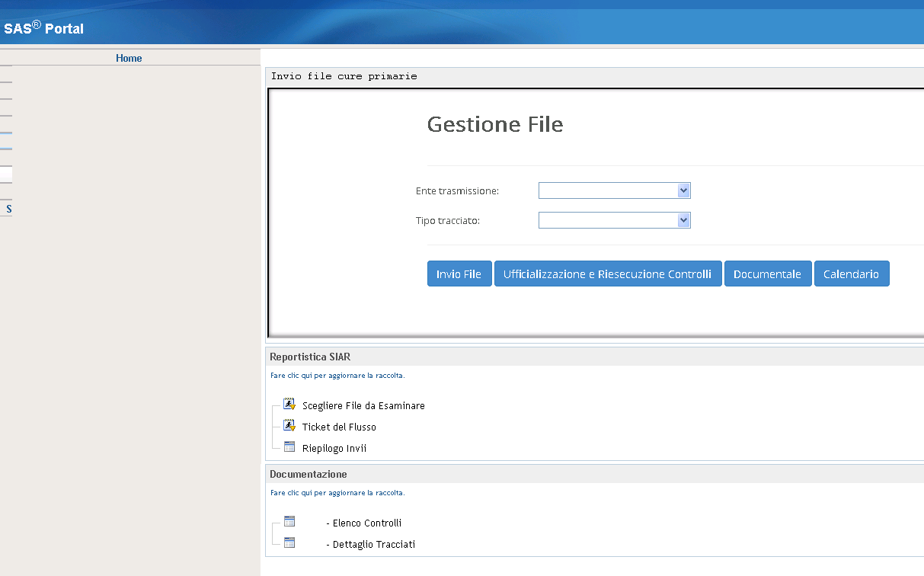The image size is (924, 576).
Task: Select Riepilogo Invii in the list
Action: (x=334, y=449)
